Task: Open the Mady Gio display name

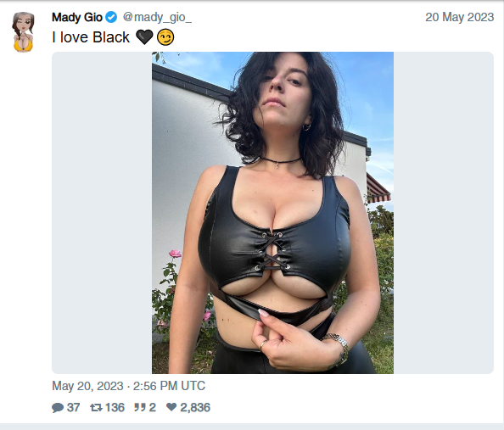Action: (77, 17)
